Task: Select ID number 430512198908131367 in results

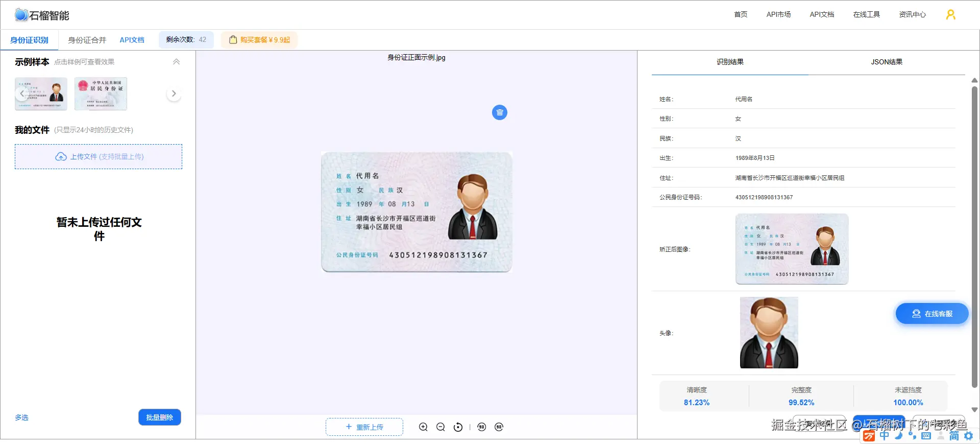Action: click(x=764, y=197)
